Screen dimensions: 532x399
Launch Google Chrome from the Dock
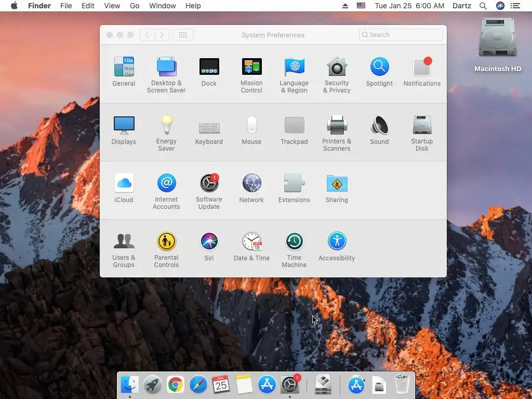[x=176, y=385]
